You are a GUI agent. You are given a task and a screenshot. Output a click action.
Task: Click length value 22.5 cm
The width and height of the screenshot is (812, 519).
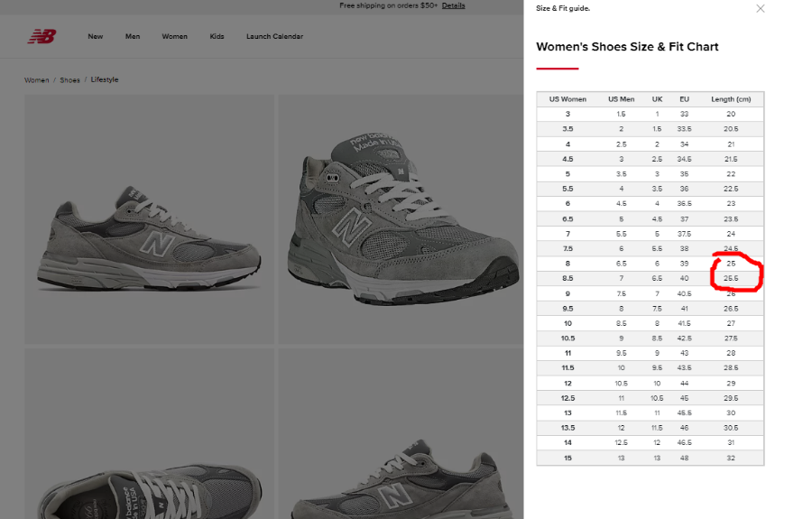click(x=731, y=189)
